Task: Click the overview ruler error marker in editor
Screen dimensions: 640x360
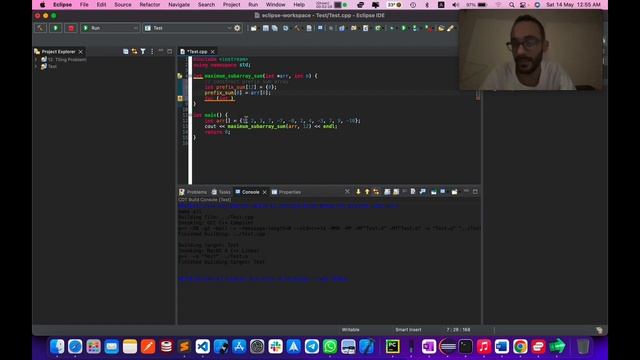Action: click(x=478, y=97)
